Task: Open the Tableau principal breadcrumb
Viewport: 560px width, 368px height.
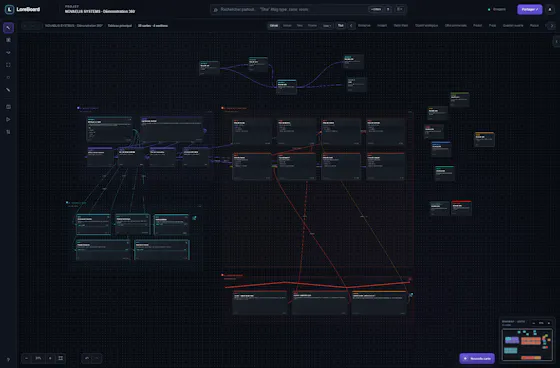Action: click(x=120, y=26)
